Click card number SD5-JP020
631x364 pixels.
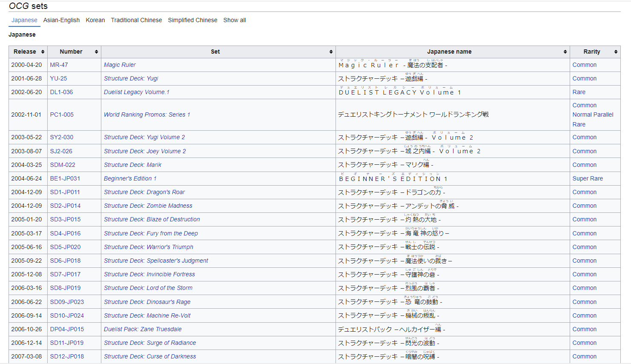pos(66,247)
